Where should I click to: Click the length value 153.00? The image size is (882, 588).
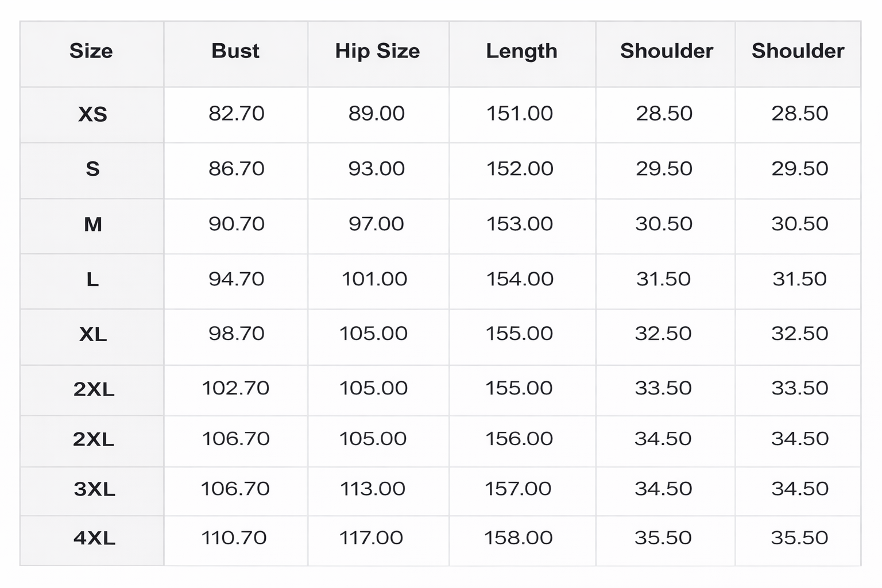520,224
